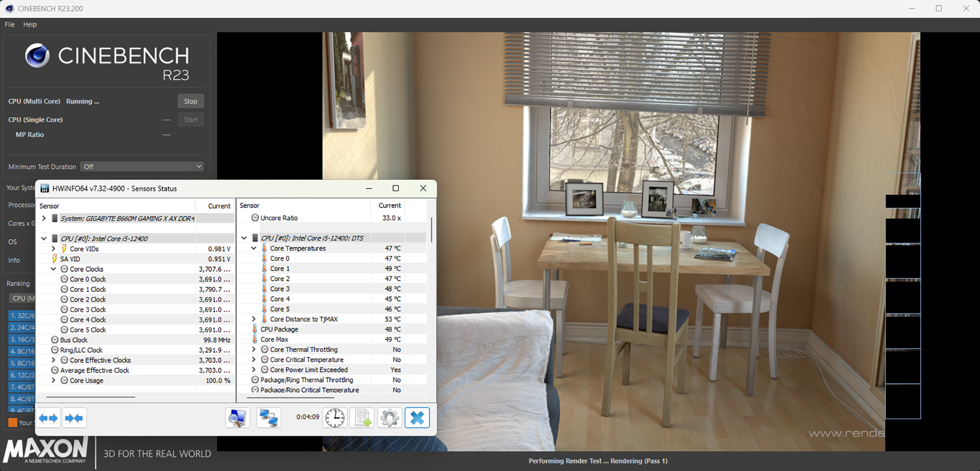Click the blue X close sensors icon
This screenshot has width=980, height=471.
tap(417, 418)
